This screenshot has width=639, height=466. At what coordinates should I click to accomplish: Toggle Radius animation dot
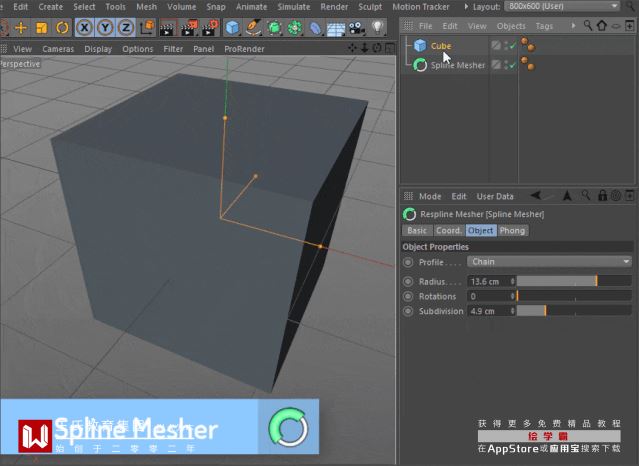(x=408, y=281)
